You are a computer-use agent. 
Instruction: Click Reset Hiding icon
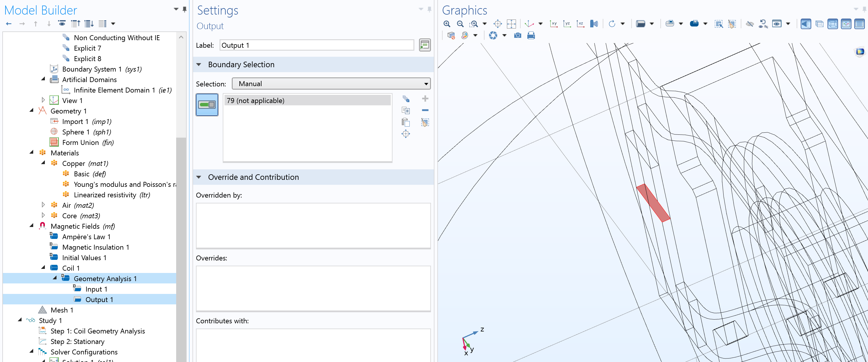(x=763, y=24)
